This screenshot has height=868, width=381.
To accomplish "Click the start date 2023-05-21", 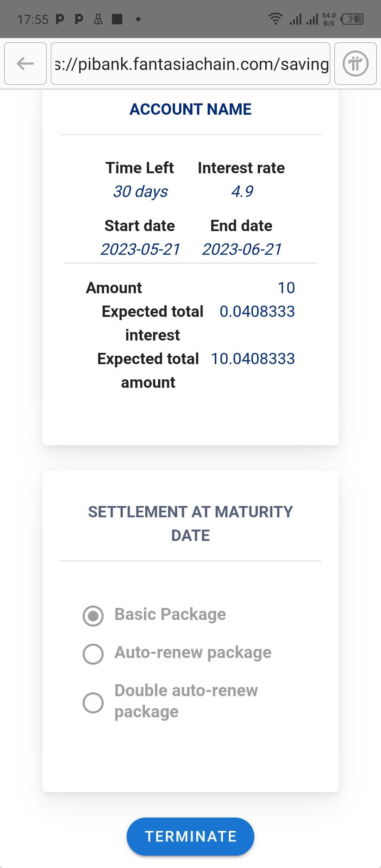I will pos(140,249).
